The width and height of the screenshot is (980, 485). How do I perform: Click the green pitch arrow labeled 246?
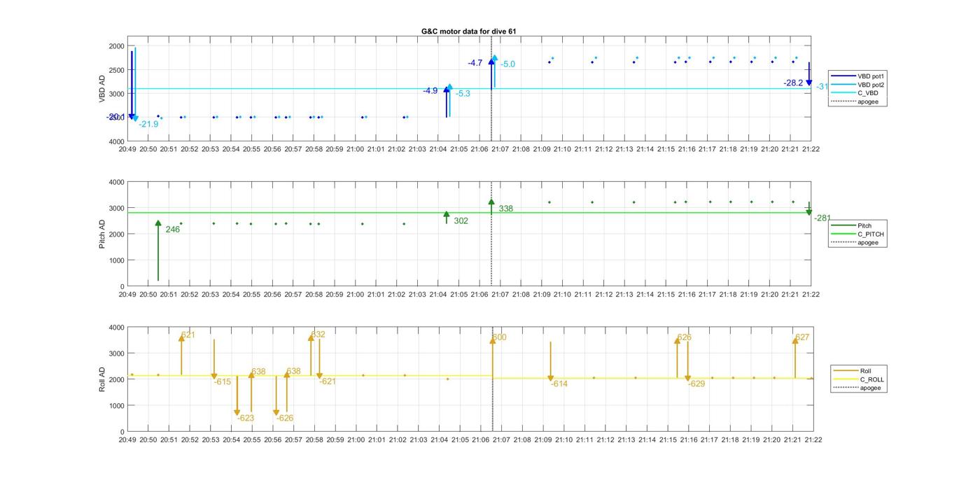tap(158, 251)
